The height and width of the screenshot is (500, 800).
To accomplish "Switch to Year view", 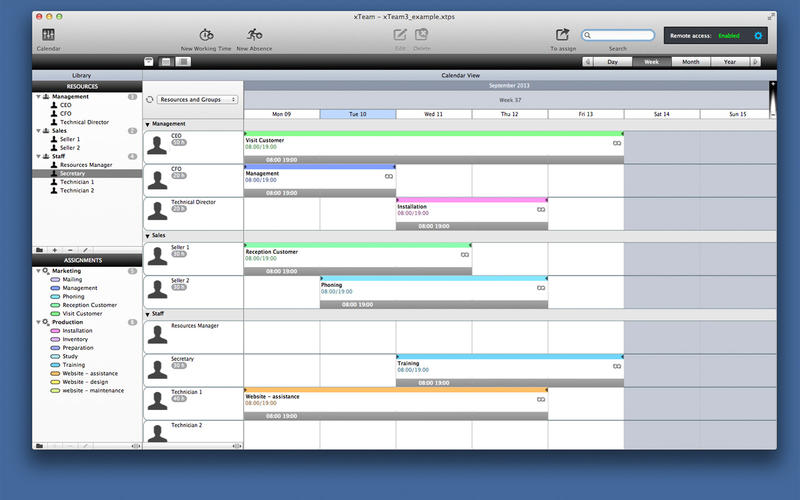I will 730,62.
